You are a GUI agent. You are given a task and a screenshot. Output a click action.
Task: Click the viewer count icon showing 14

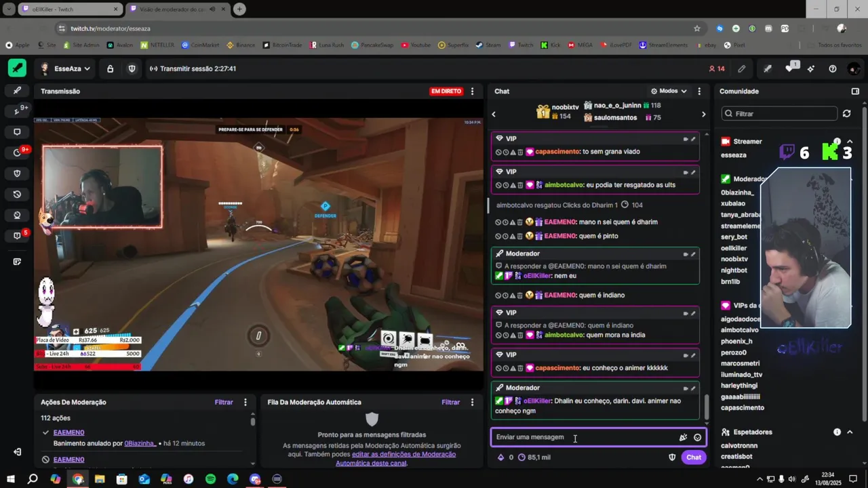[x=717, y=68]
